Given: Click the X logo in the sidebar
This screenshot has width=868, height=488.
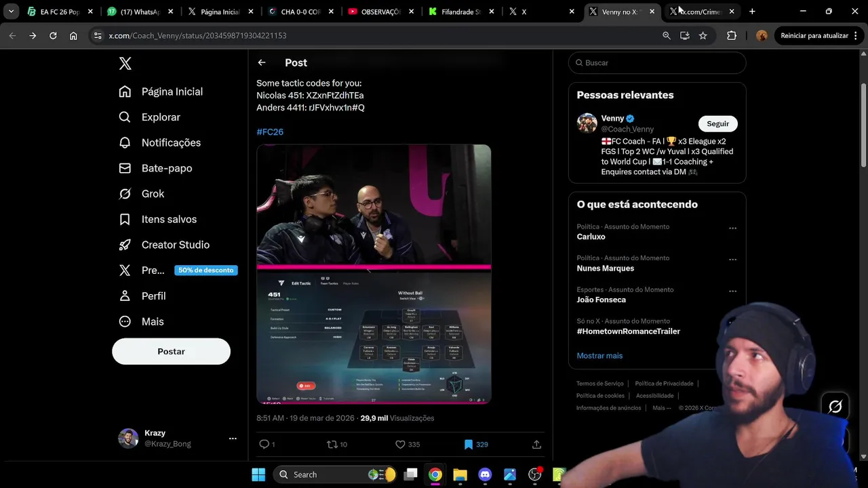Looking at the screenshot, I should tap(125, 64).
